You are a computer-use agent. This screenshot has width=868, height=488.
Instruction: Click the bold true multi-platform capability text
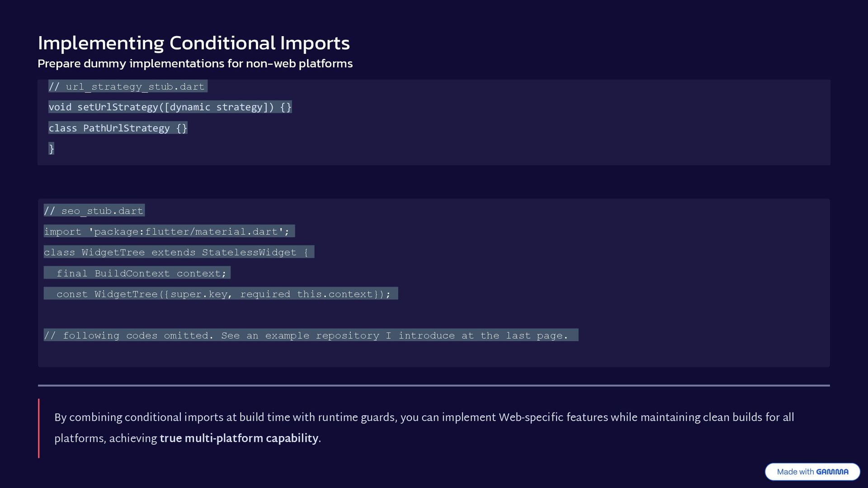click(x=239, y=438)
